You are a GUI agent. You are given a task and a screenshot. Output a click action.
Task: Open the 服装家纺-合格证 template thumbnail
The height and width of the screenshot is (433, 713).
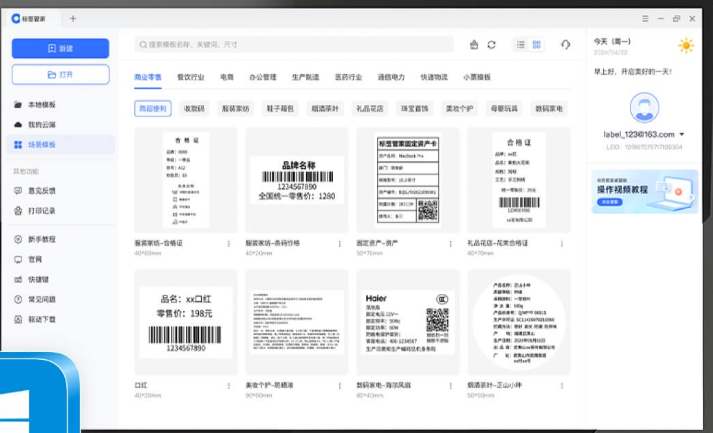click(x=186, y=180)
